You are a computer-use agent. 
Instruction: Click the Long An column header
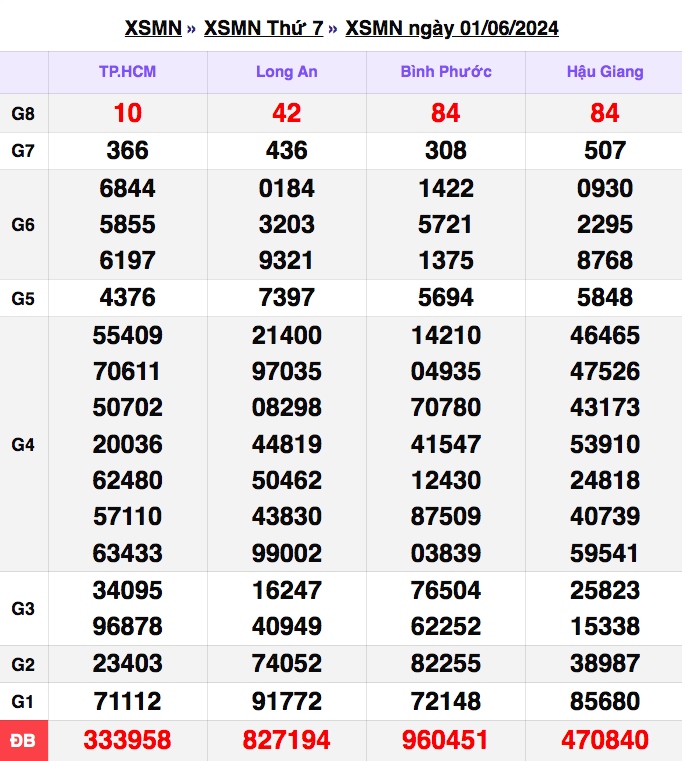(286, 72)
